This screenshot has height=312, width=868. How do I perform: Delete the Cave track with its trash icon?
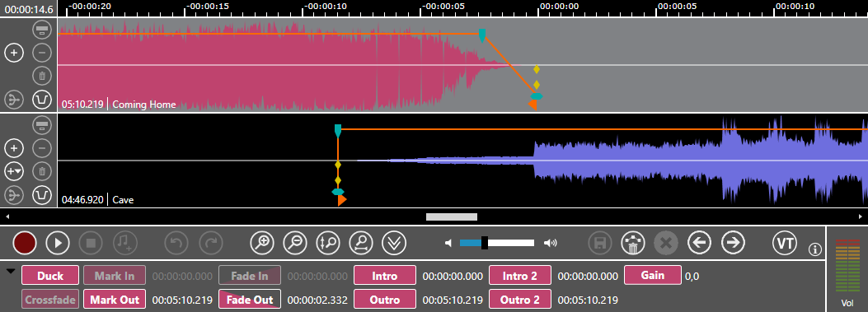[42, 171]
